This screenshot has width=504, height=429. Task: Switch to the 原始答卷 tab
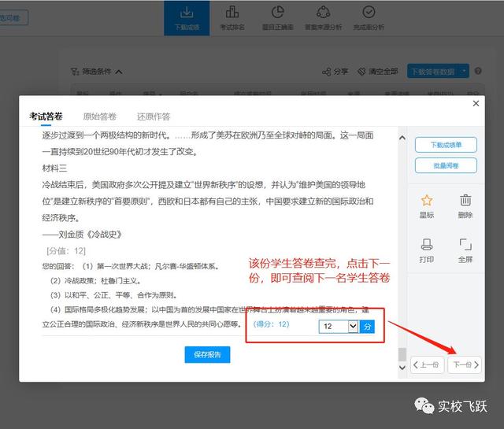100,116
